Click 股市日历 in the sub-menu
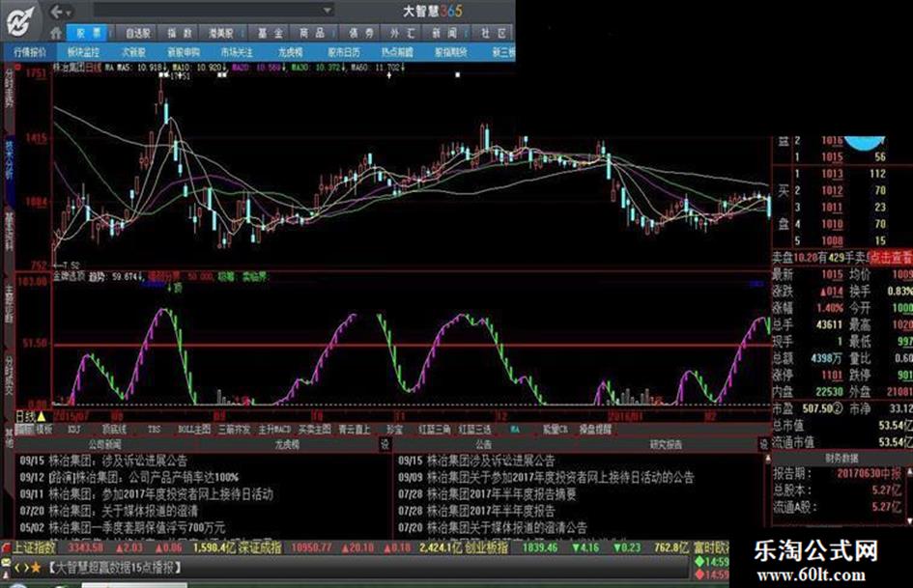Viewport: 913px width, 588px height. (x=344, y=52)
